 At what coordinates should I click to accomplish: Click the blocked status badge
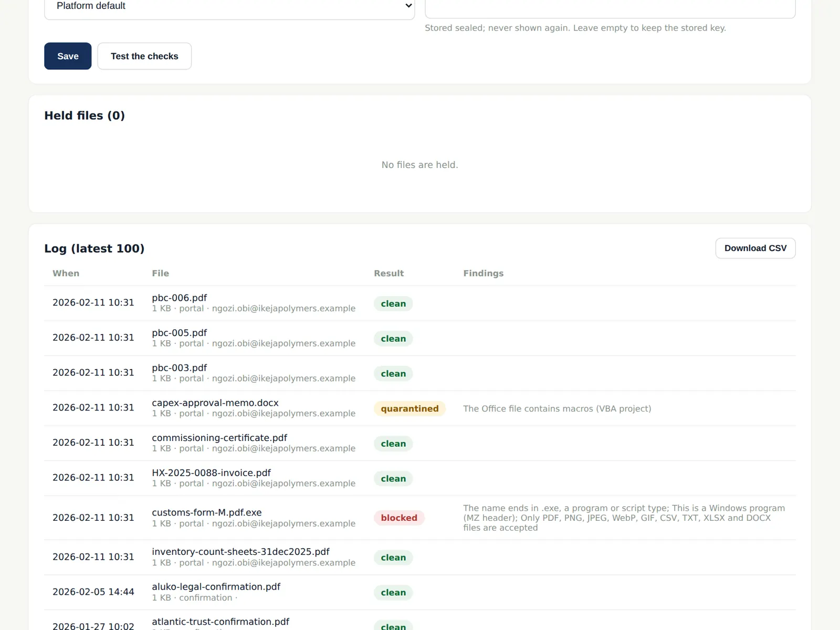point(399,518)
